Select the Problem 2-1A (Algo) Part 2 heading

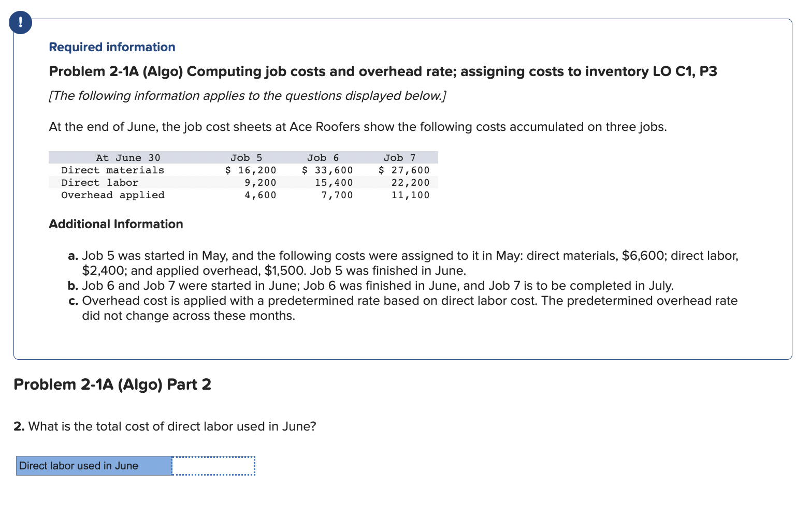112,384
